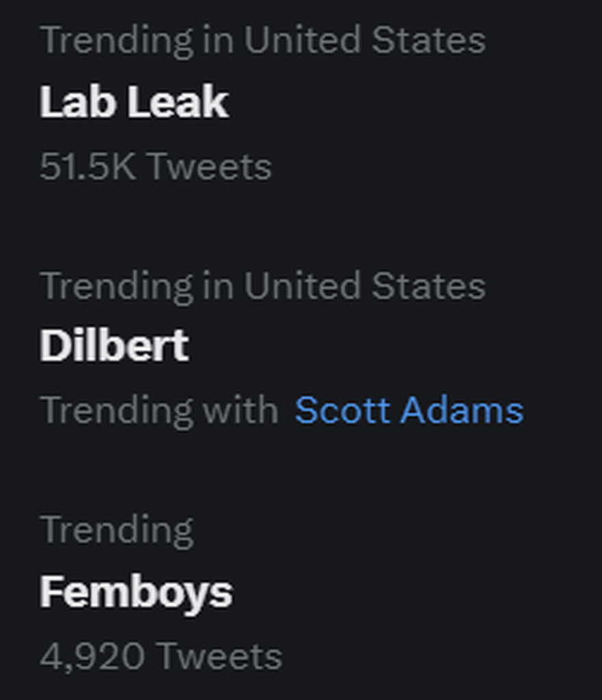Click the number 4,920 under Femboys
Image resolution: width=602 pixels, height=700 pixels.
(92, 656)
